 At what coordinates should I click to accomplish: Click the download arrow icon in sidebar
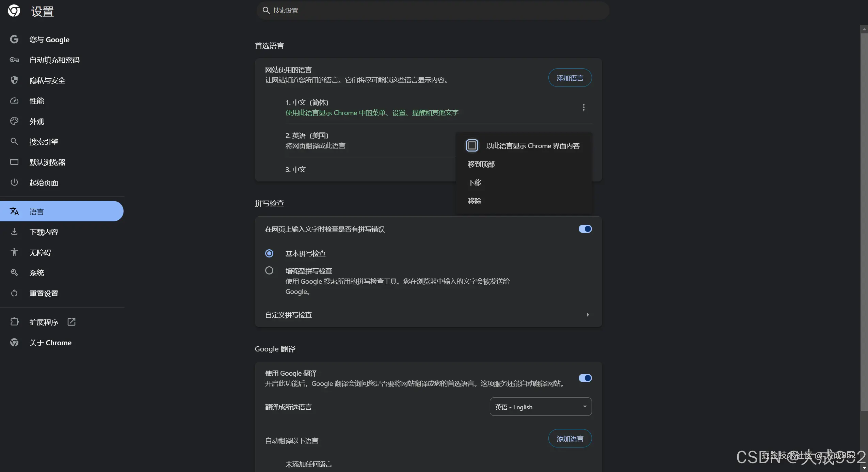click(14, 232)
